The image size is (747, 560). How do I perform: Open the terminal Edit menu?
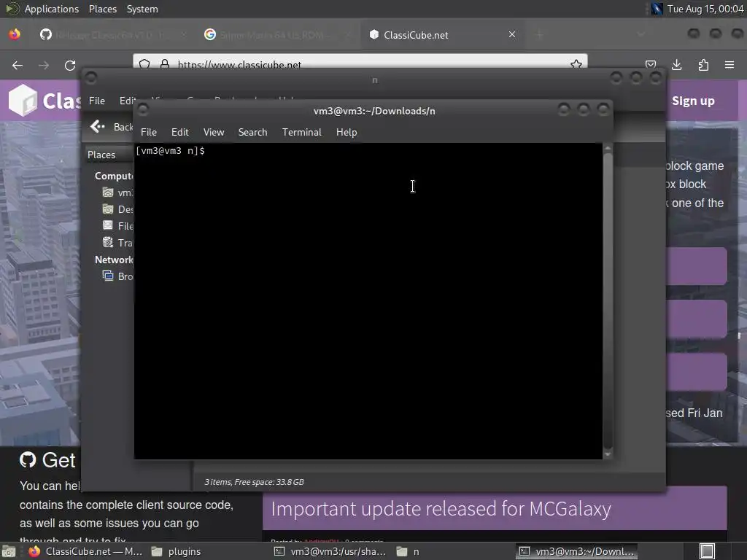179,133
